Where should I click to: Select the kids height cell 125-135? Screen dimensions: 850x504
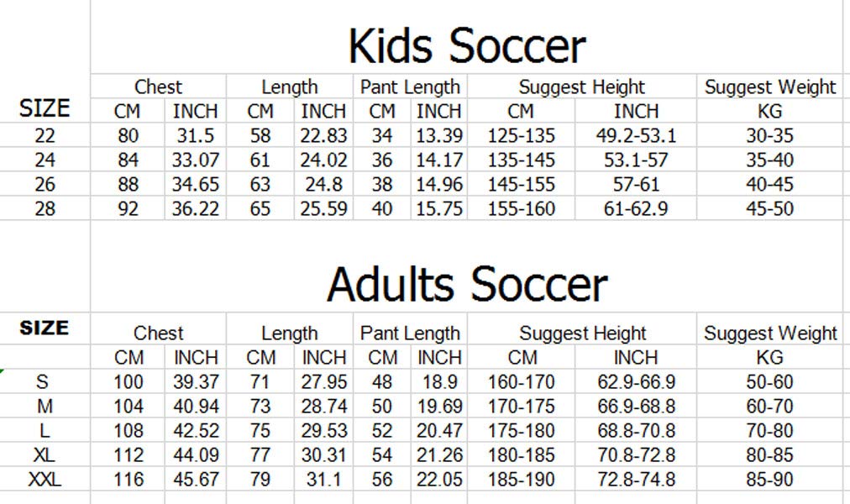(521, 136)
